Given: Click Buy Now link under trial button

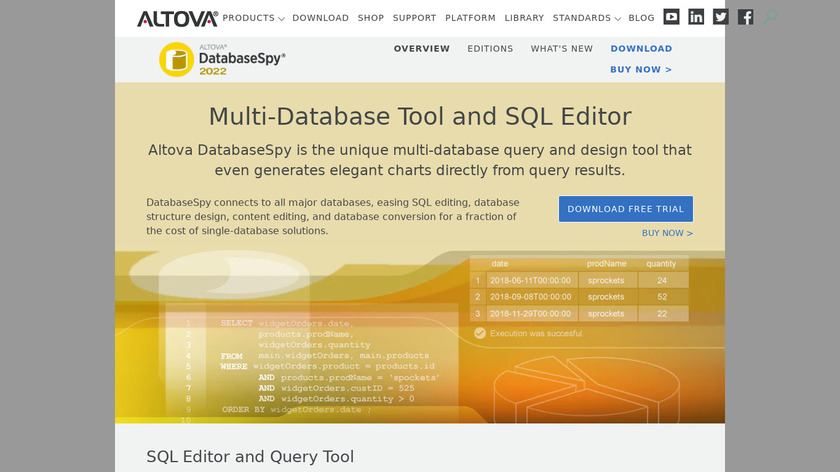Looking at the screenshot, I should [667, 233].
